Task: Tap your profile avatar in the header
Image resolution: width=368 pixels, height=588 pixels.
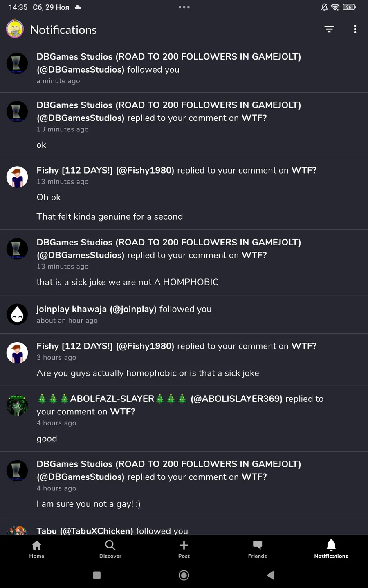Action: tap(15, 29)
